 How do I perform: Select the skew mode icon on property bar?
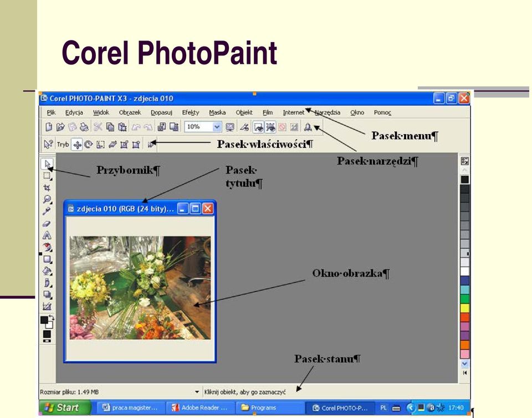pyautogui.click(x=112, y=145)
